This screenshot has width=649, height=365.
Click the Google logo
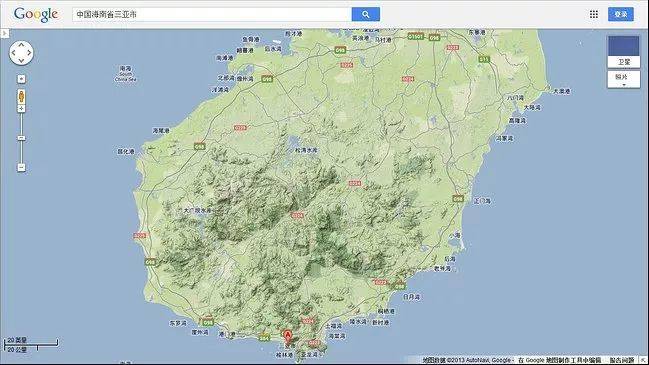click(36, 14)
